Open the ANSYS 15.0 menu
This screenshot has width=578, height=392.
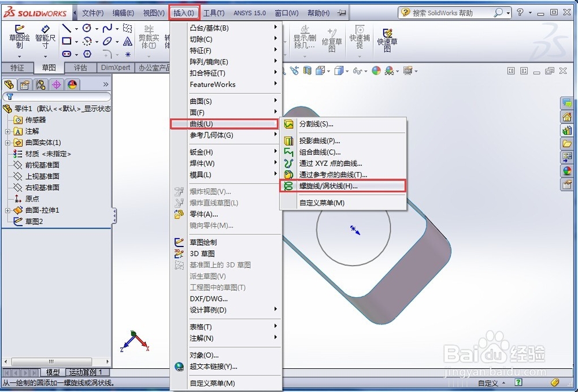tap(250, 13)
